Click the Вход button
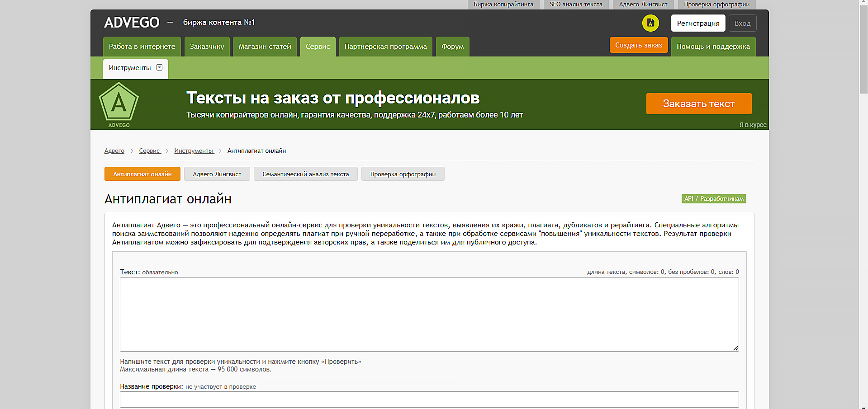Screen dimensions: 868x409 click(742, 23)
